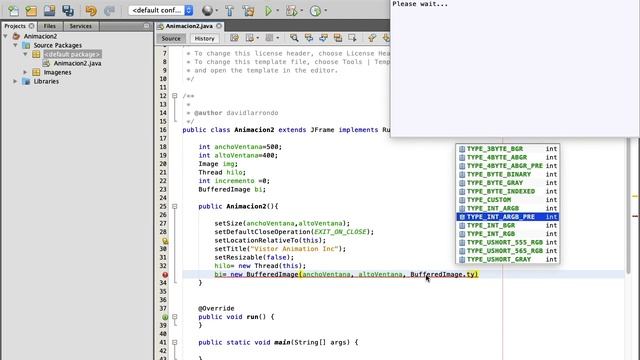
Task: Click the Open Project toolbar icon
Action: pos(49,11)
